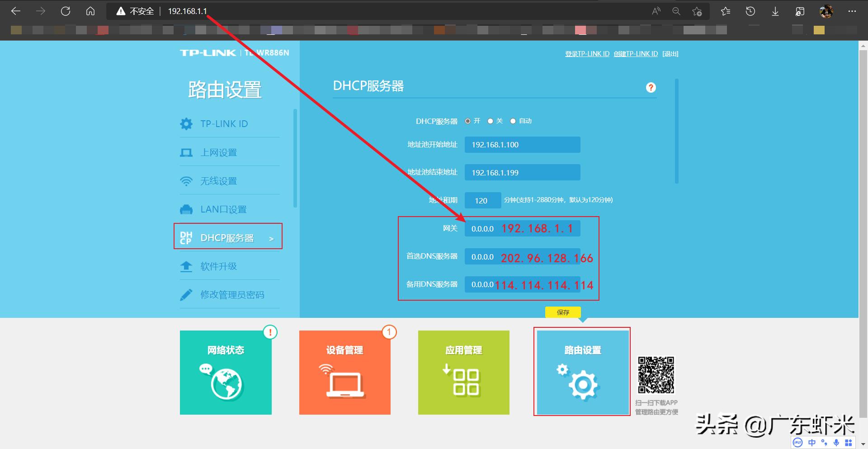Click the address bar showing 192.168.1.1

(187, 11)
